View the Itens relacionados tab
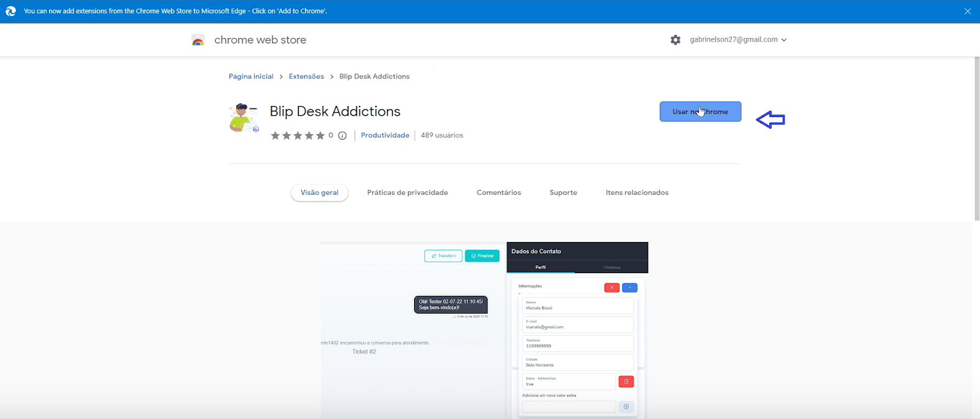 (637, 192)
